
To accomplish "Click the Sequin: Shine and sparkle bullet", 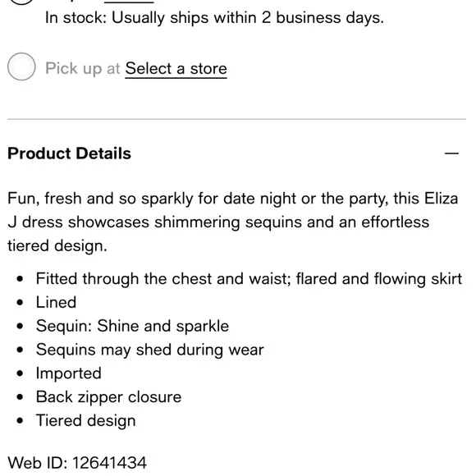I will pyautogui.click(x=132, y=326).
